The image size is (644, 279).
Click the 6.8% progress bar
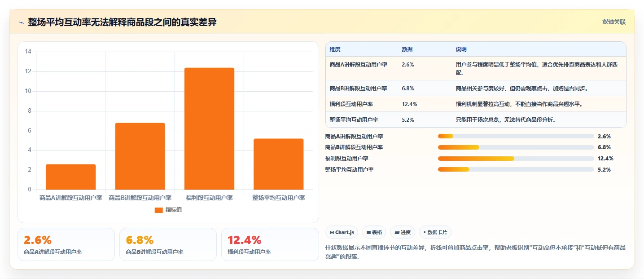(x=516, y=147)
